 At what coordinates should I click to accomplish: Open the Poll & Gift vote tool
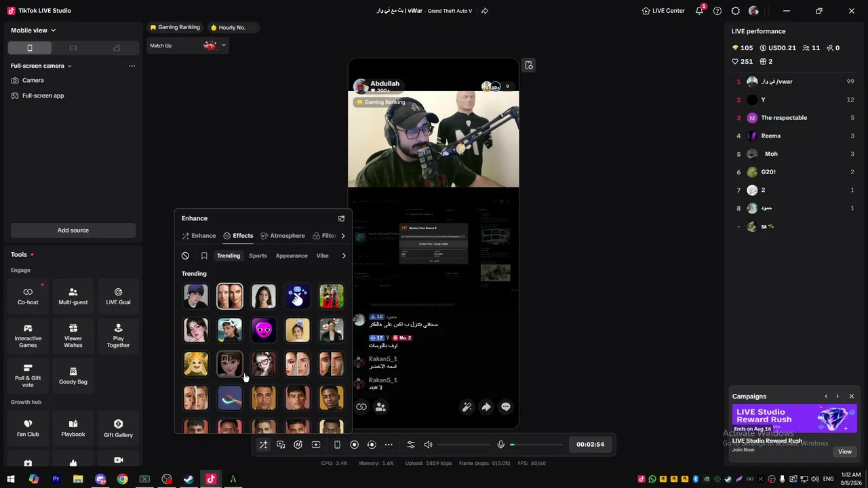(x=28, y=375)
